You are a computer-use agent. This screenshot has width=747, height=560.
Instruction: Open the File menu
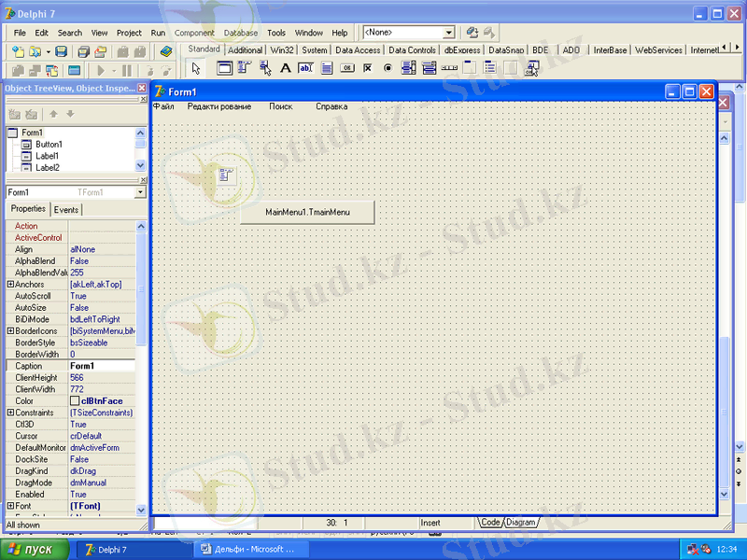click(20, 33)
